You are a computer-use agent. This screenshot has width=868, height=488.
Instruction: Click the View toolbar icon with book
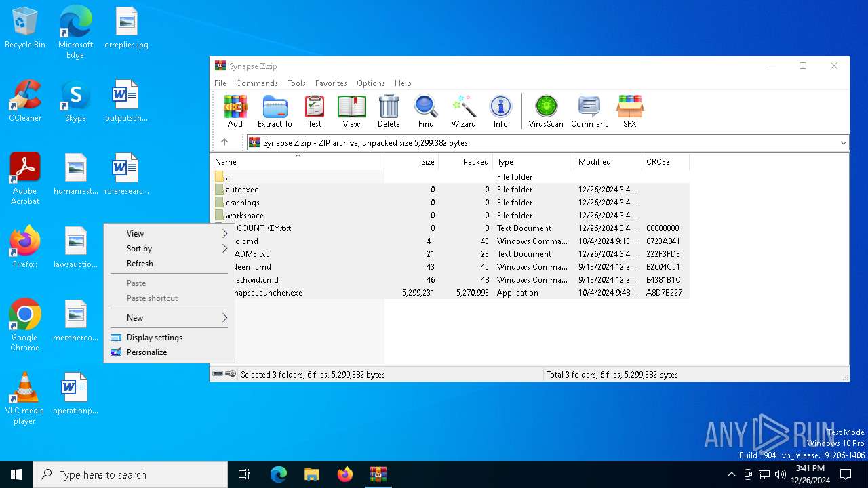click(351, 111)
